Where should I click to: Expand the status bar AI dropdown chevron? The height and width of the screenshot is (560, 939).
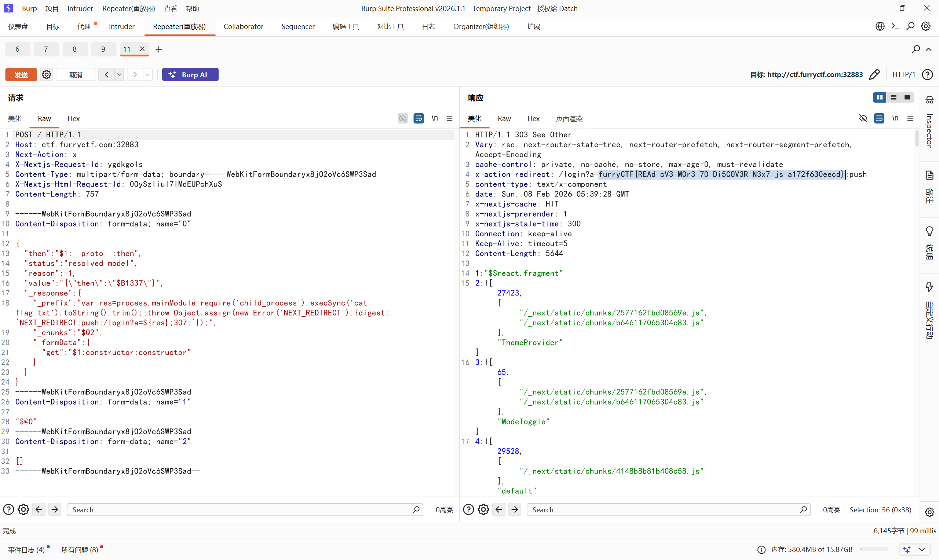click(x=922, y=550)
